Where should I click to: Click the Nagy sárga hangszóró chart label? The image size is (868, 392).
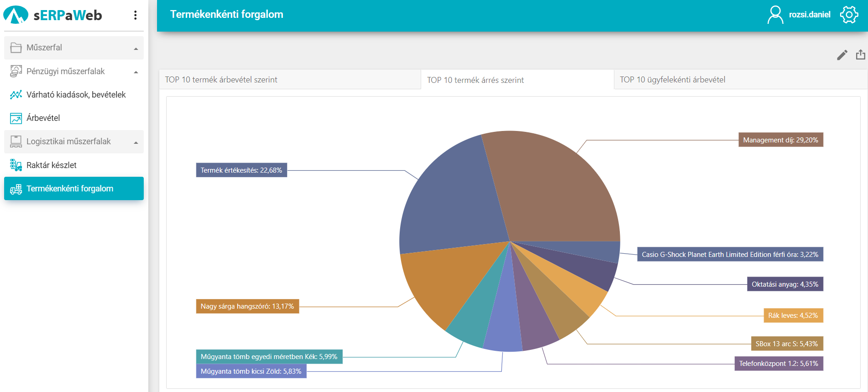click(247, 306)
